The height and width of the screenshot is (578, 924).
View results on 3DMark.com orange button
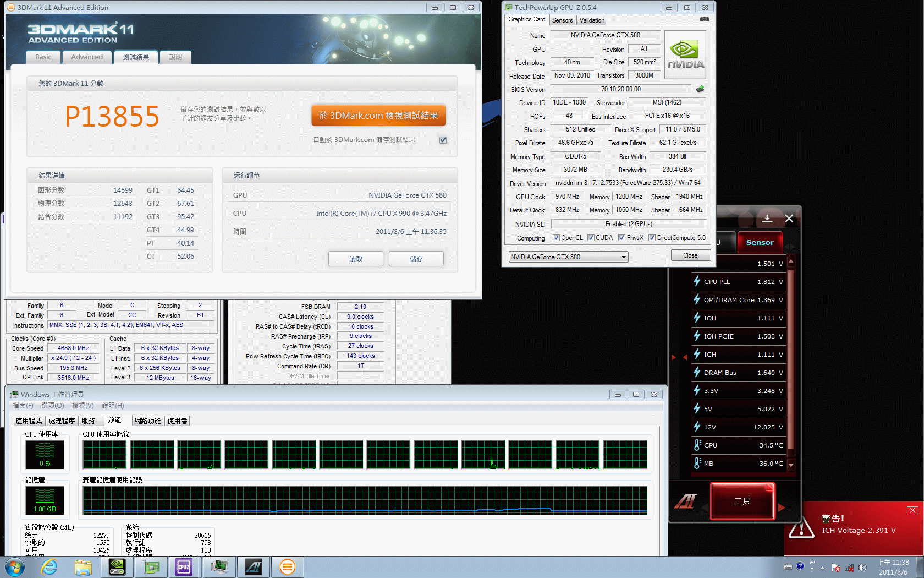[x=378, y=116]
